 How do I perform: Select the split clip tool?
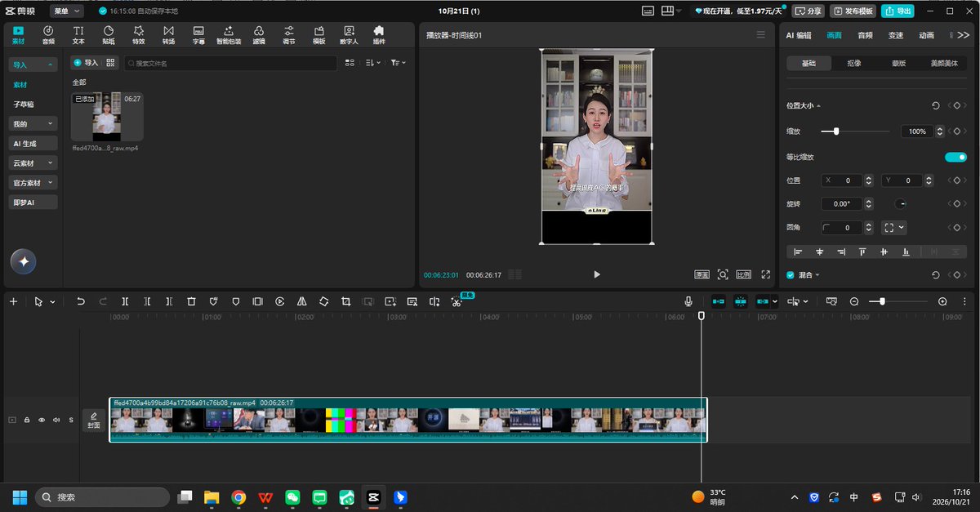125,301
